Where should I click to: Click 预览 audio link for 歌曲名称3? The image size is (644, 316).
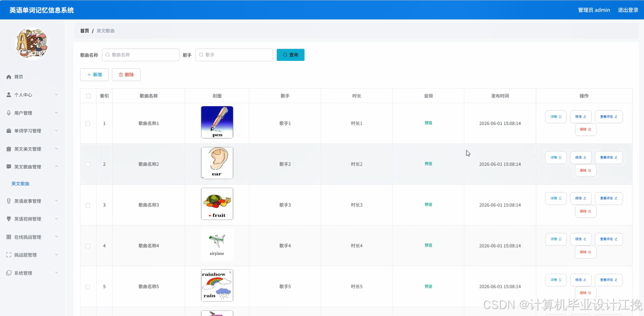(x=428, y=205)
